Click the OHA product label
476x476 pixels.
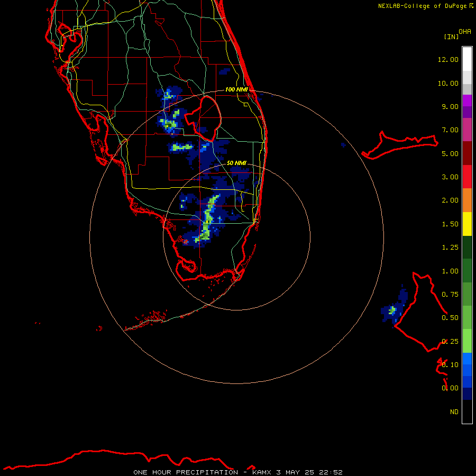(465, 32)
